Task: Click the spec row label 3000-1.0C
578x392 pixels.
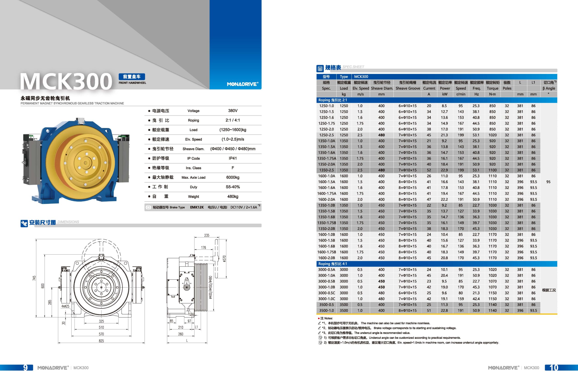Action: pyautogui.click(x=326, y=299)
